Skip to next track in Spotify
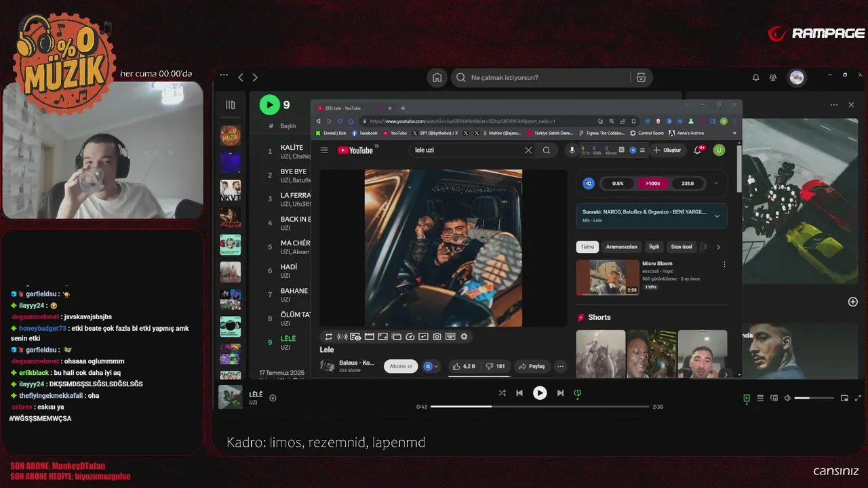 [x=560, y=393]
